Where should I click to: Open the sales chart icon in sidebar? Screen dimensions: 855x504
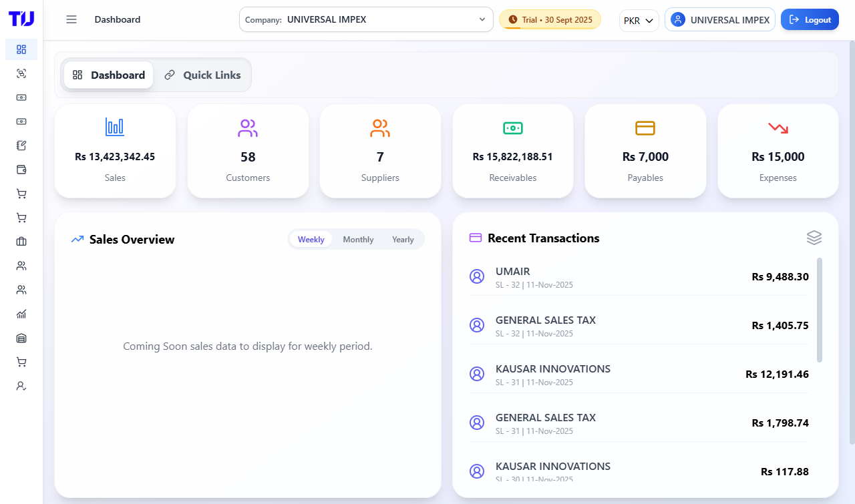[x=21, y=314]
